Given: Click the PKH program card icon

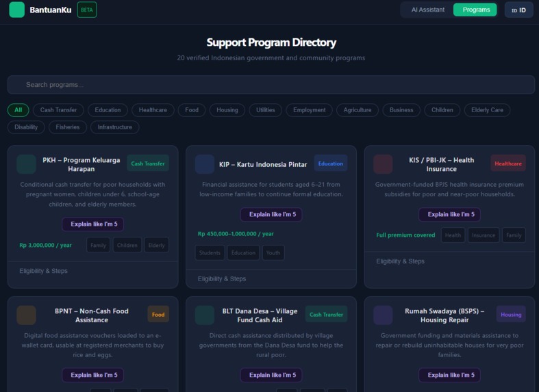Looking at the screenshot, I should tap(26, 164).
